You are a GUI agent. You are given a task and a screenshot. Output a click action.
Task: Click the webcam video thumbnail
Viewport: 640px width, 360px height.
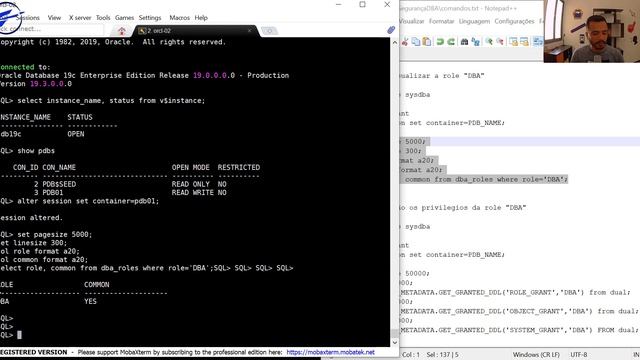click(x=591, y=31)
